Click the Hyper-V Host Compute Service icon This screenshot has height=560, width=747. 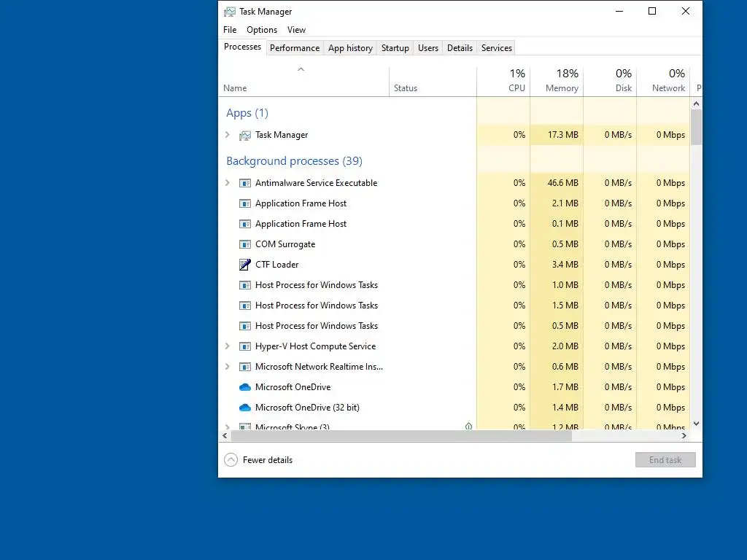245,346
